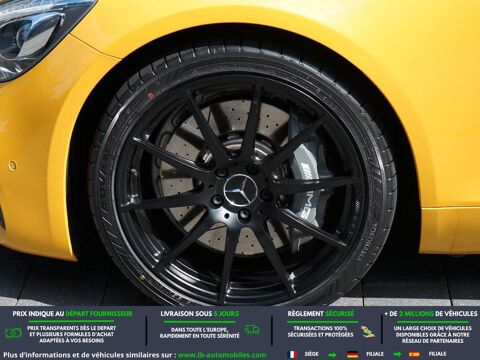Click the round parking sensor on bumper
The image size is (480, 360).
pos(13,166)
